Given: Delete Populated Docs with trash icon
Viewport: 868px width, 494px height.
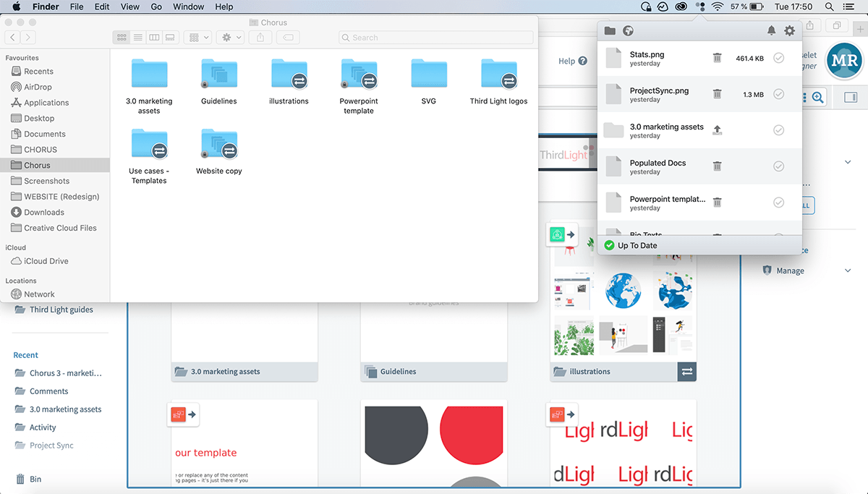Looking at the screenshot, I should click(717, 166).
